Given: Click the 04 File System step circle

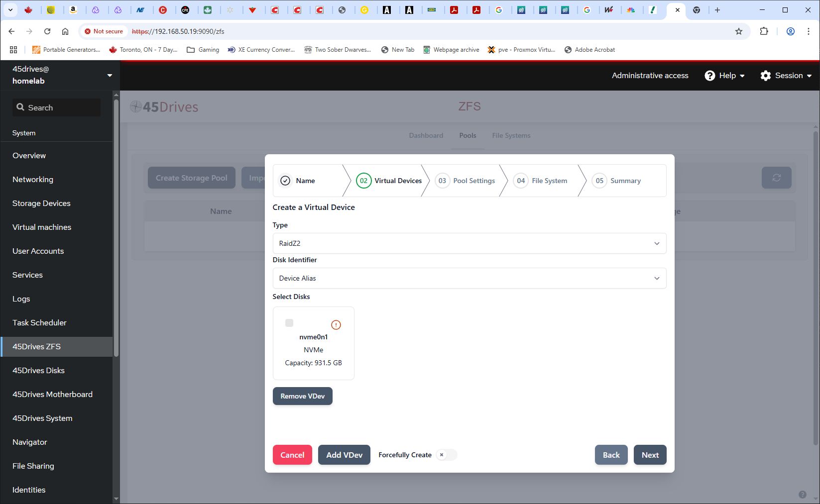Looking at the screenshot, I should [521, 181].
